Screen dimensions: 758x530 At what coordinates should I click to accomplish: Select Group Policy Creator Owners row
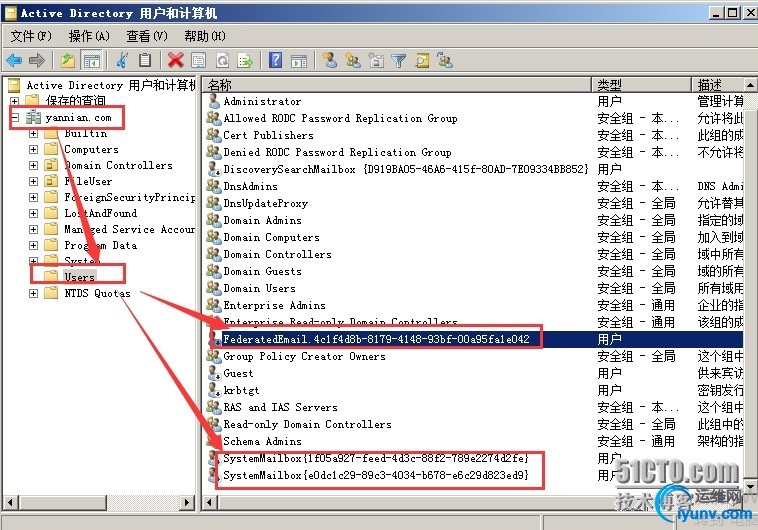point(304,356)
